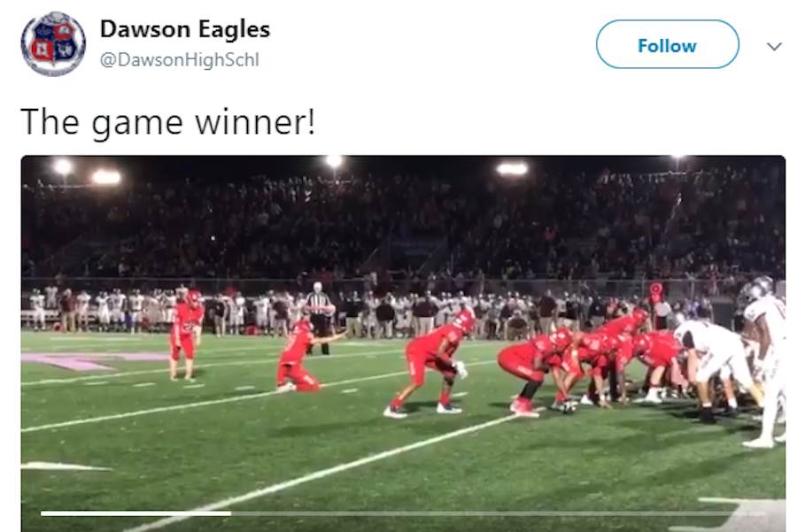Open the Dawson Eagles display name link
Viewport: 797px width, 532px height.
[185, 29]
